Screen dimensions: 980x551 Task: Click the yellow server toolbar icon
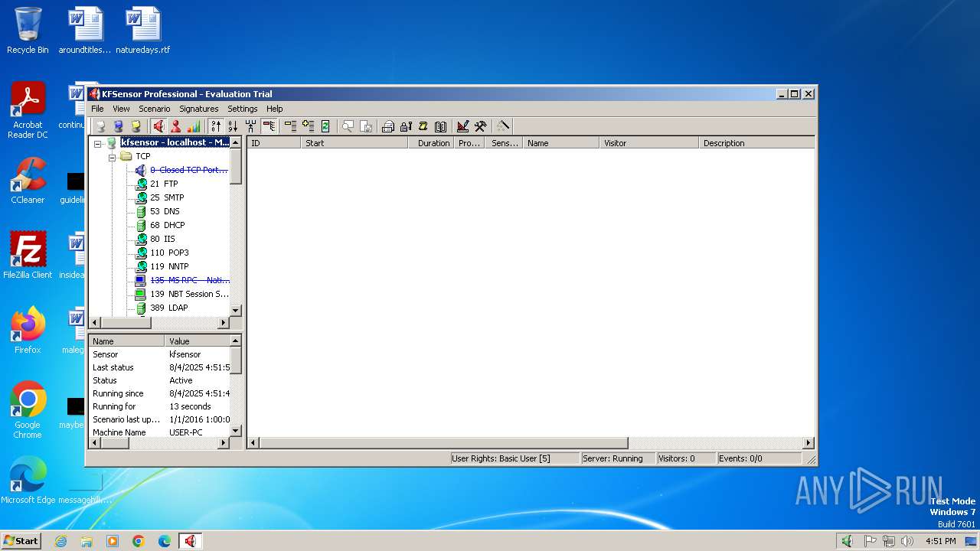[x=136, y=126]
